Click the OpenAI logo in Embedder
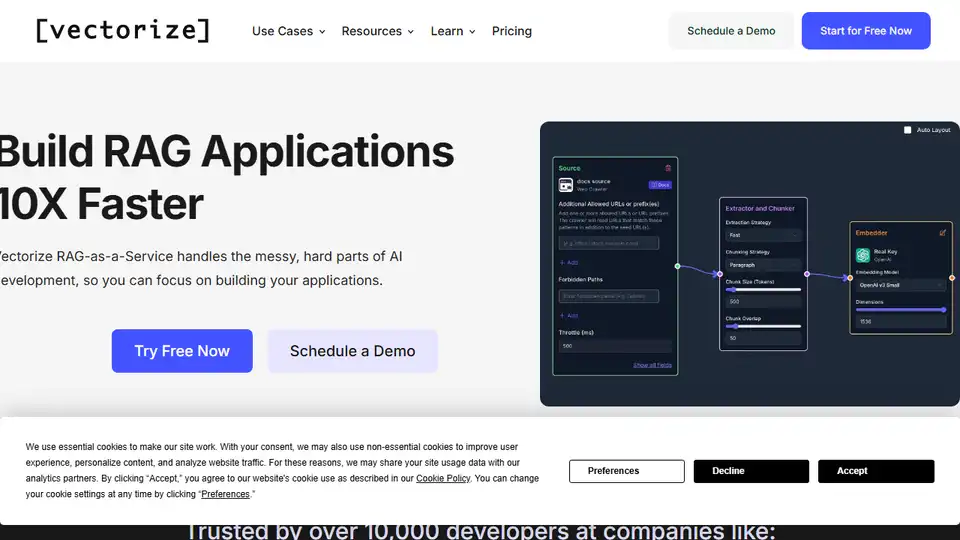960x540 pixels. coord(863,255)
